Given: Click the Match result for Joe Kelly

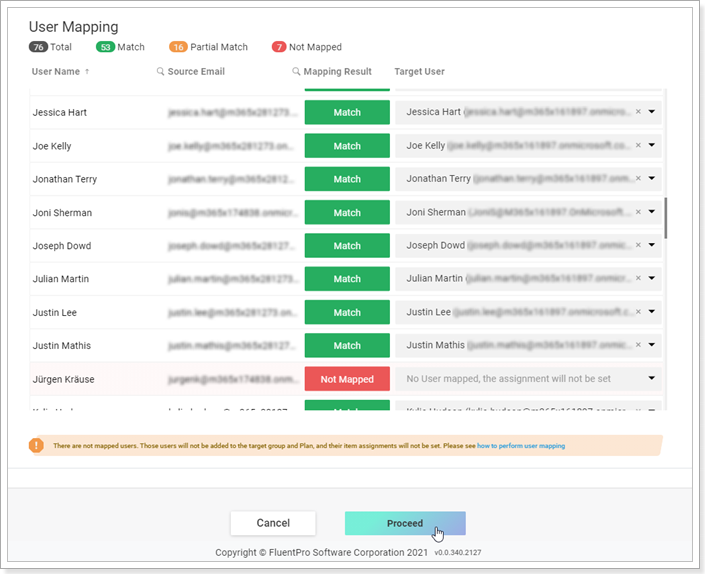Looking at the screenshot, I should pyautogui.click(x=347, y=146).
